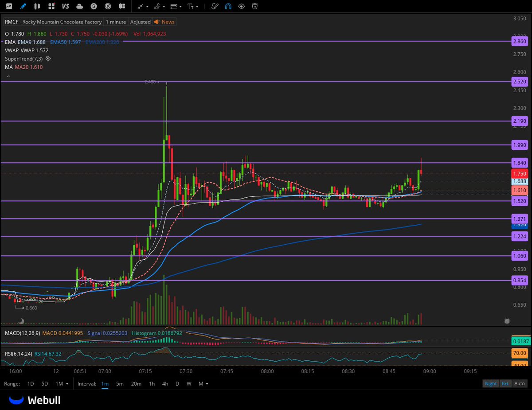This screenshot has height=410, width=532.
Task: Open the multi-point line dropdown arrow
Action: click(164, 7)
